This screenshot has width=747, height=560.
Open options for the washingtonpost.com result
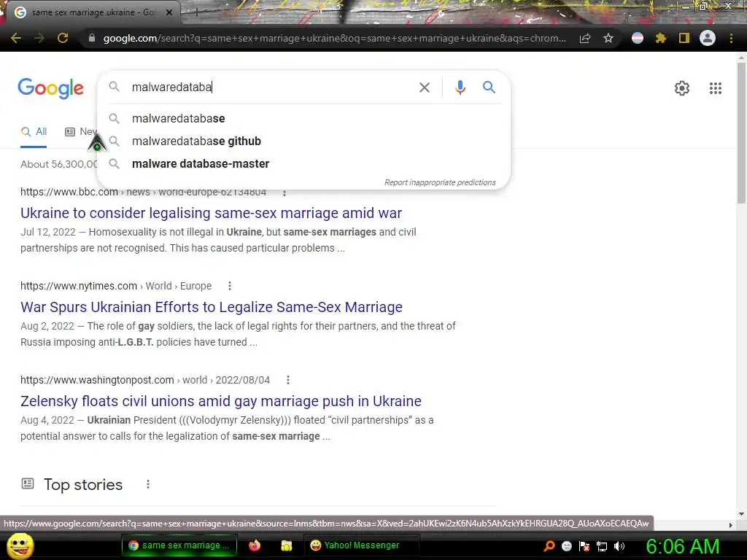click(287, 380)
